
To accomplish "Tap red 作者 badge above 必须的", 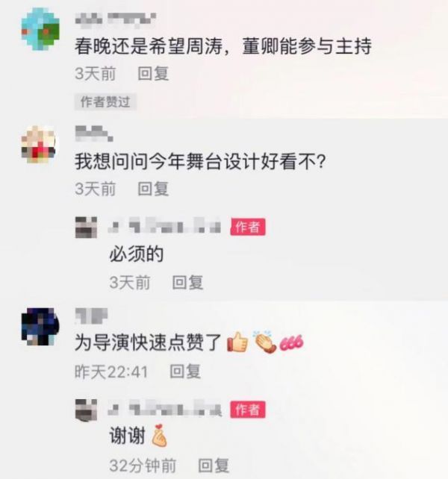I will click(248, 227).
